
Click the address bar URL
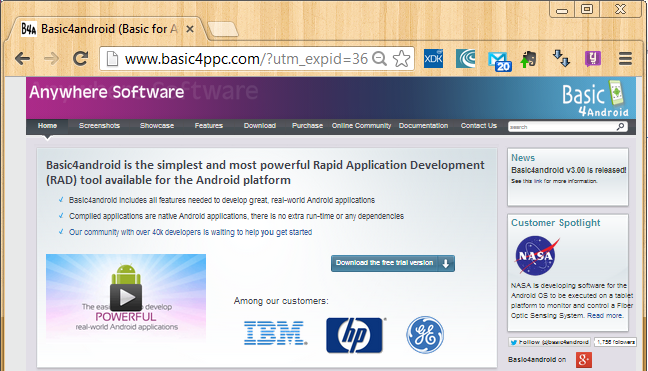(x=246, y=59)
